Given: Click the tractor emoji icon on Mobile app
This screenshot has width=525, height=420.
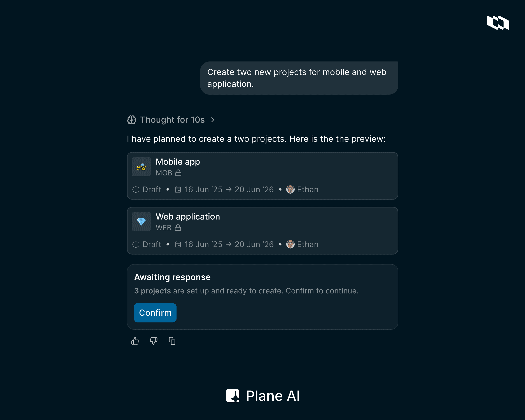Looking at the screenshot, I should 141,166.
